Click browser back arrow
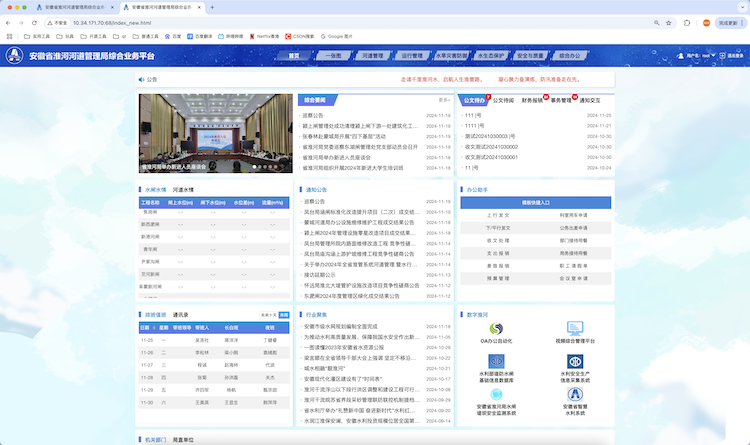 point(8,22)
